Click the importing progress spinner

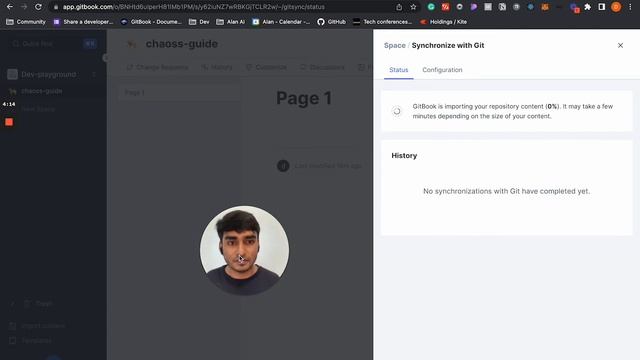(397, 111)
